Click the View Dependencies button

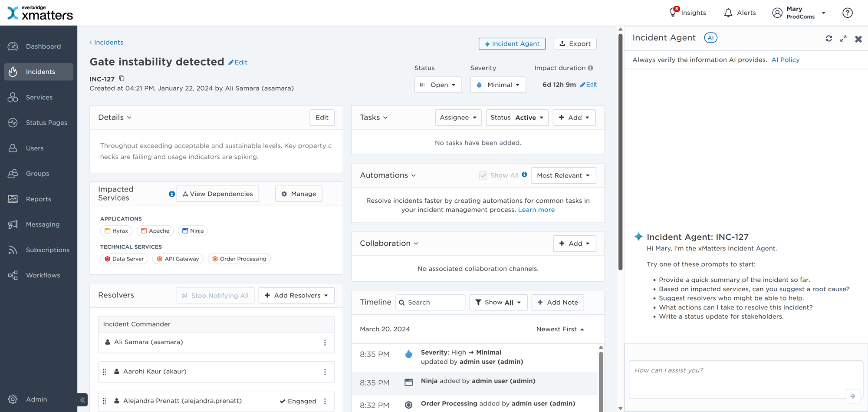pos(217,194)
